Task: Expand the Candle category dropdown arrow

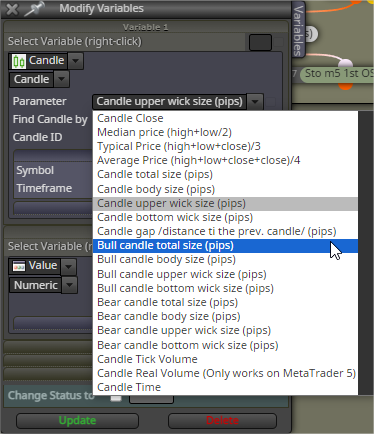Action: [76, 61]
